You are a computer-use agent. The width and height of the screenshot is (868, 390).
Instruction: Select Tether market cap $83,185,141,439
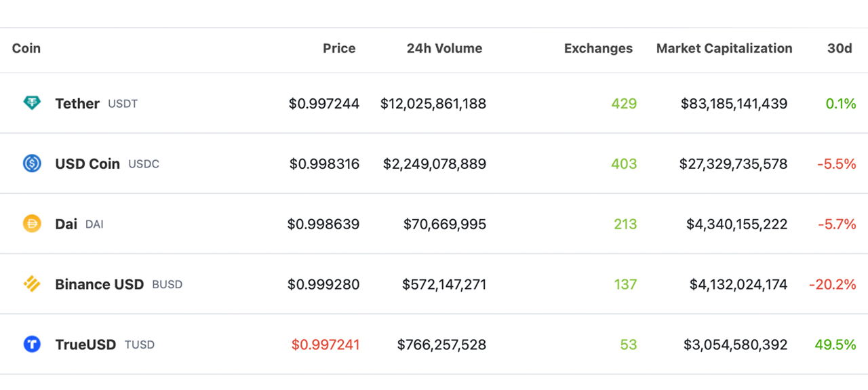coord(734,104)
